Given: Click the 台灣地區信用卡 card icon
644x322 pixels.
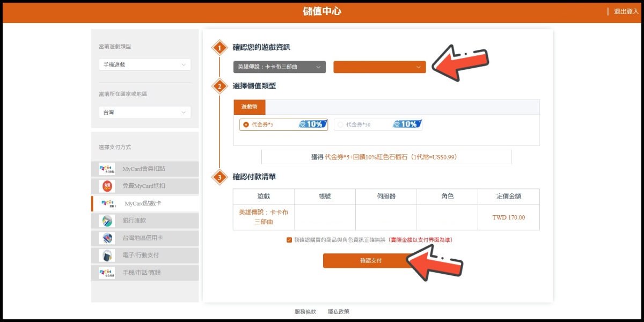Looking at the screenshot, I should click(107, 238).
